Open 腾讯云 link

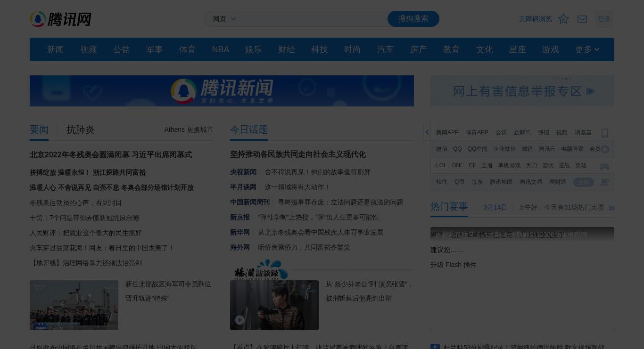pos(547,149)
